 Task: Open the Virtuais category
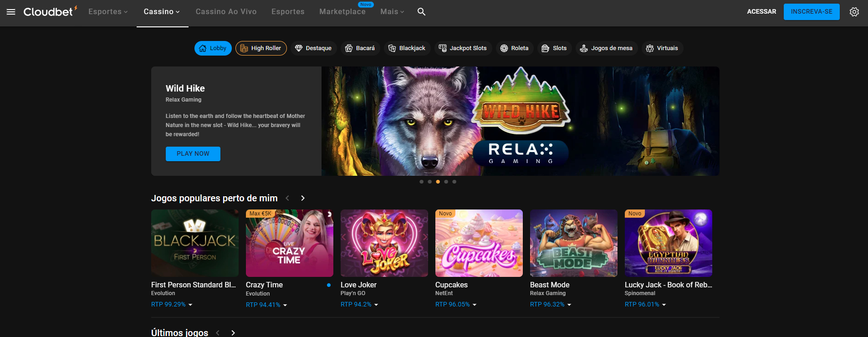coord(663,48)
